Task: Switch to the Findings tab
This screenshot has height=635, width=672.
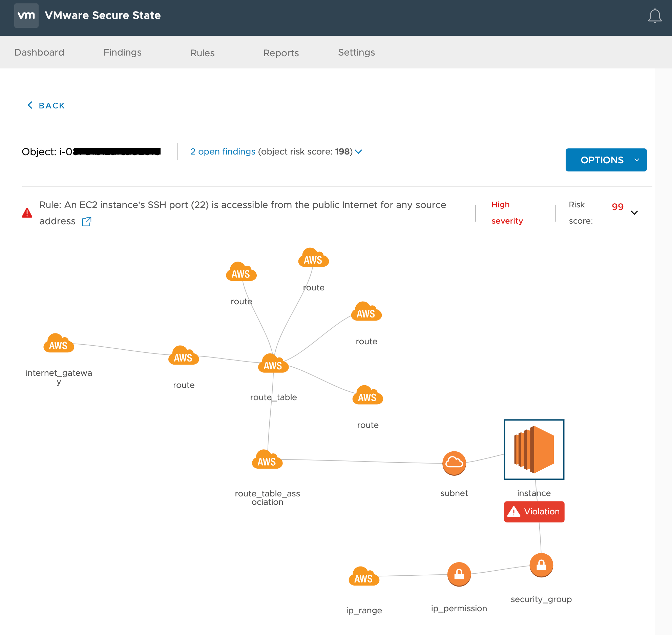Action: 123,52
